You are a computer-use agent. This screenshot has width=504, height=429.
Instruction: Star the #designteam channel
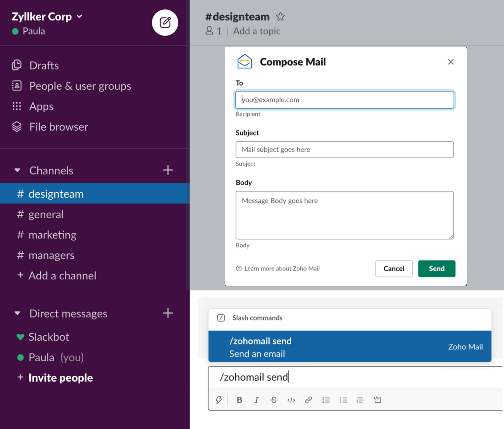pos(280,16)
